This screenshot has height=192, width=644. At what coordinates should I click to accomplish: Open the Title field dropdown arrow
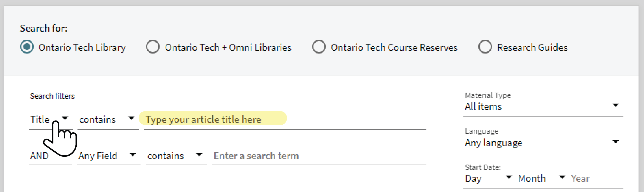click(65, 118)
